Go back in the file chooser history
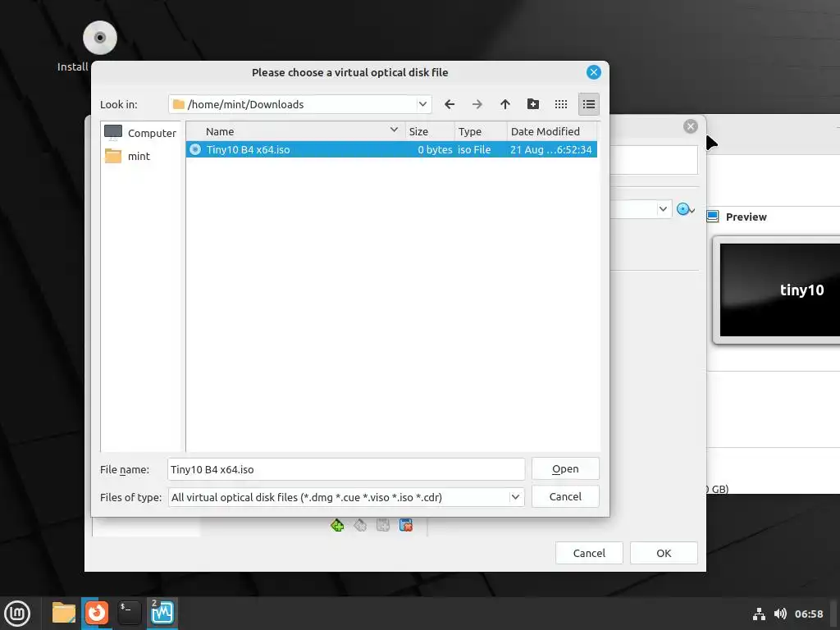This screenshot has height=630, width=840. click(450, 104)
